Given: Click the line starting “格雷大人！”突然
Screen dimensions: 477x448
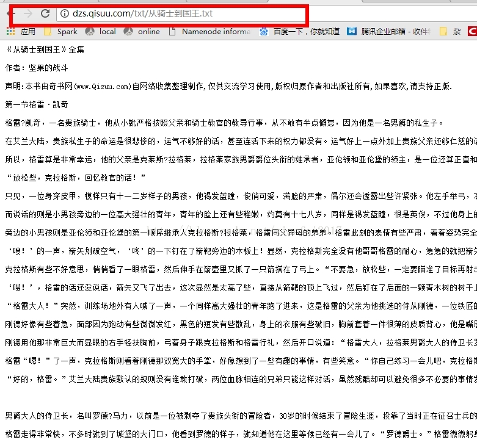Looking at the screenshot, I should pos(241,306).
